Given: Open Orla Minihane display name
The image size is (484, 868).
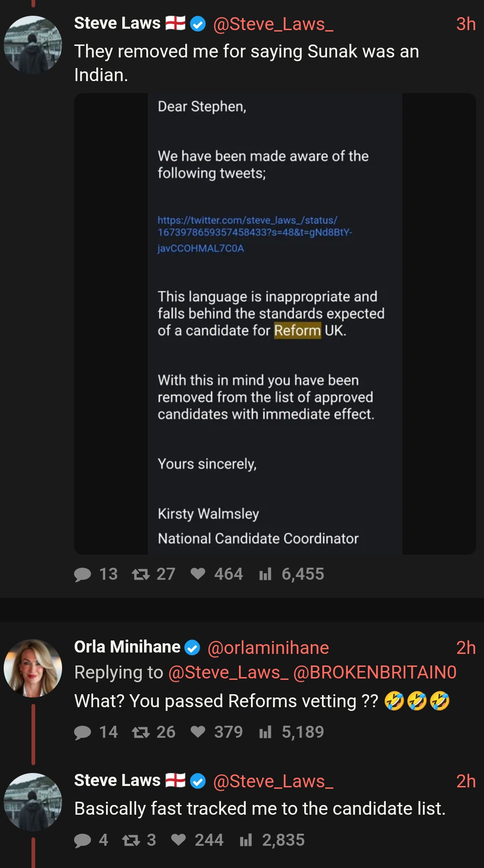Looking at the screenshot, I should [x=127, y=647].
